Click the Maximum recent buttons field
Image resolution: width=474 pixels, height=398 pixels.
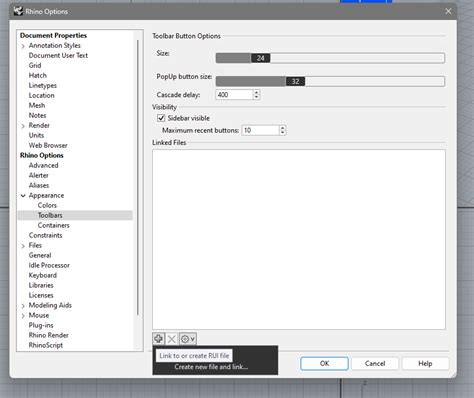(260, 130)
